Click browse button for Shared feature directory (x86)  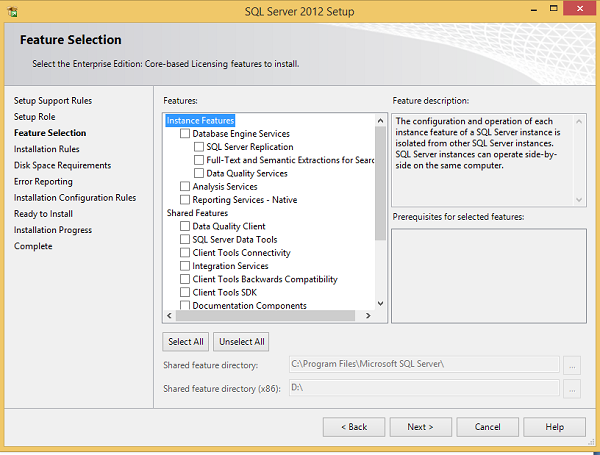tap(572, 388)
